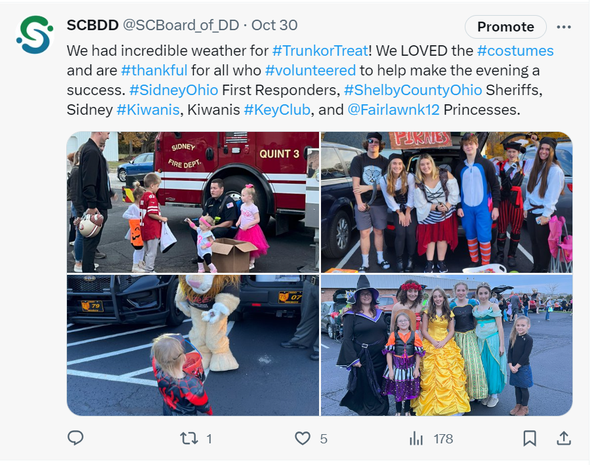Open the lion mascot photo
The height and width of the screenshot is (465, 600).
pos(193,345)
